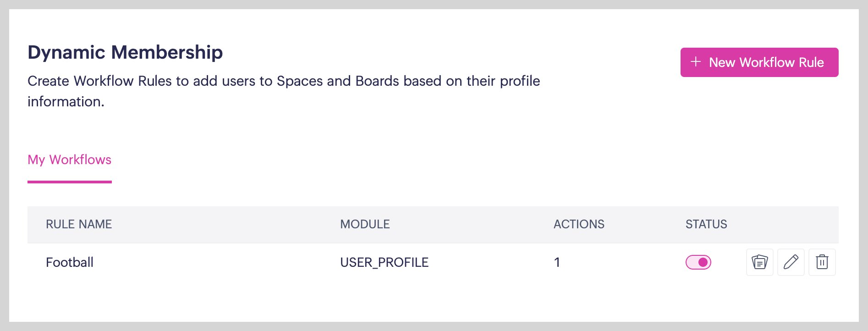Click the plus icon on New Workflow Rule
Screen dimensions: 868x331
(696, 62)
